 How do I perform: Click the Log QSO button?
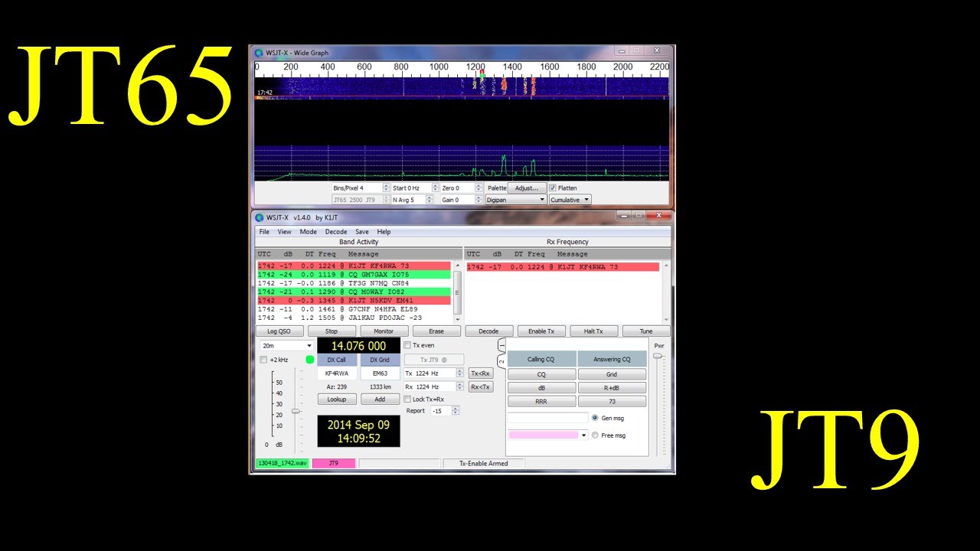(x=279, y=331)
